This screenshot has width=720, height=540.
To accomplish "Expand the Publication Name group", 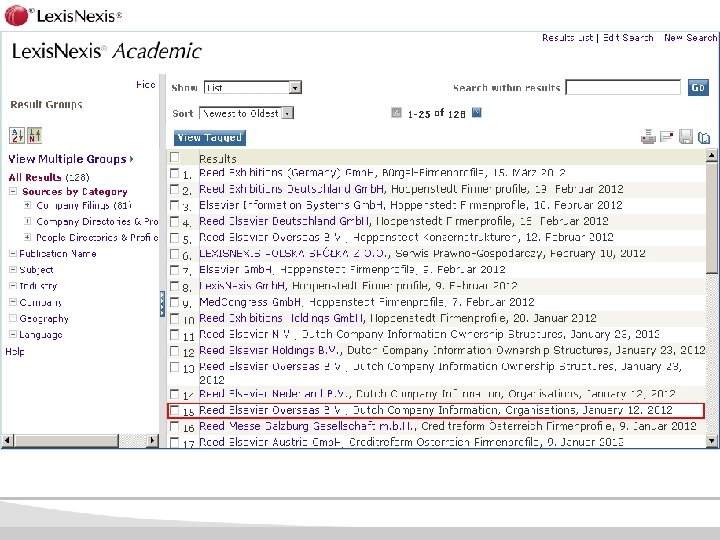I will coord(13,253).
